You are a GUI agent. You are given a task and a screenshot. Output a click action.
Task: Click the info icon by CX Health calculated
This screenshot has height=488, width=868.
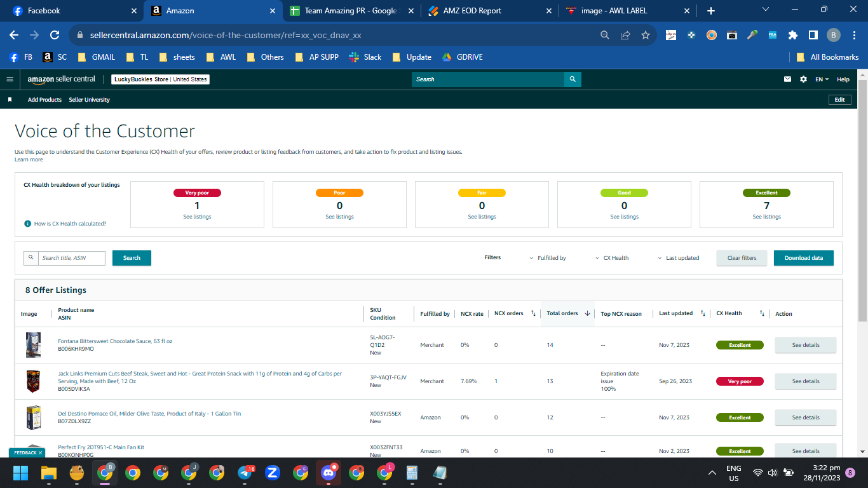28,224
